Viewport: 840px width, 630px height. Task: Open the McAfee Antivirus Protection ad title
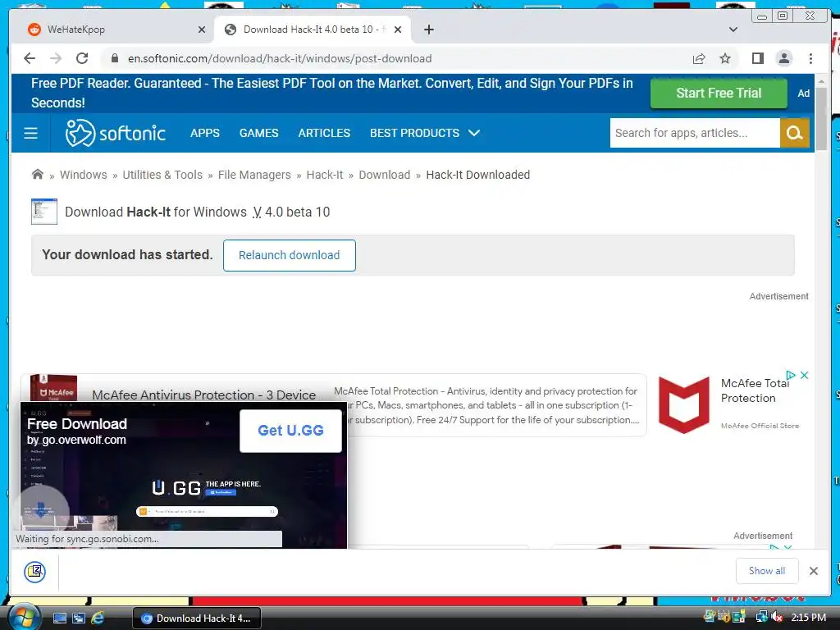pyautogui.click(x=203, y=395)
